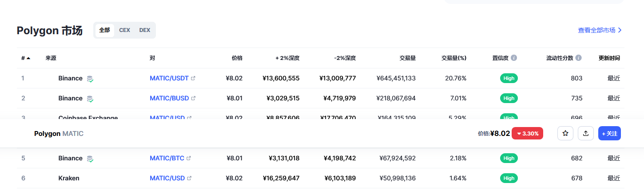The image size is (644, 191).
Task: Click info icon next to 置信度
Action: [514, 58]
